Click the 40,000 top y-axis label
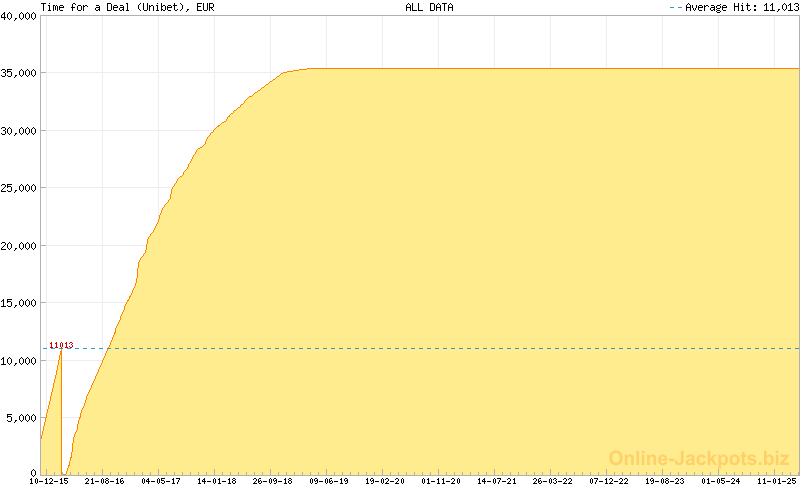 [x=19, y=16]
